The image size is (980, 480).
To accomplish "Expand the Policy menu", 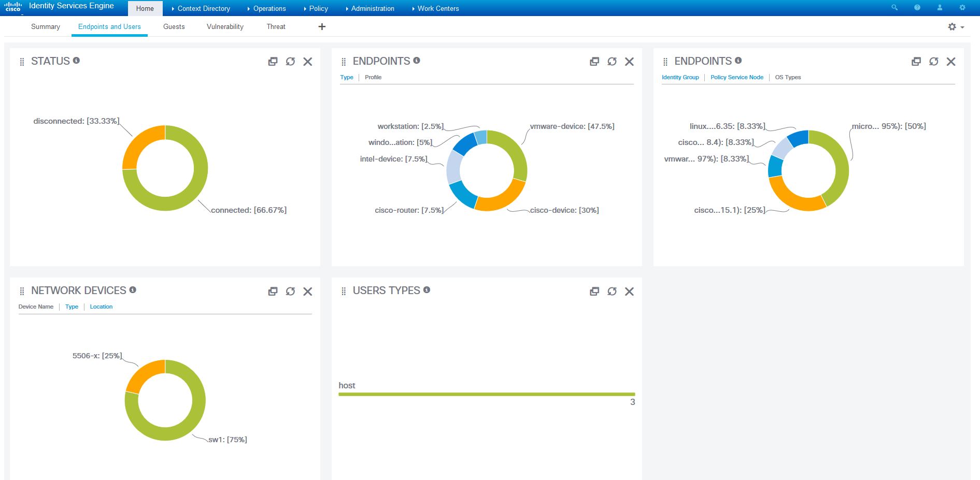I will 316,8.
